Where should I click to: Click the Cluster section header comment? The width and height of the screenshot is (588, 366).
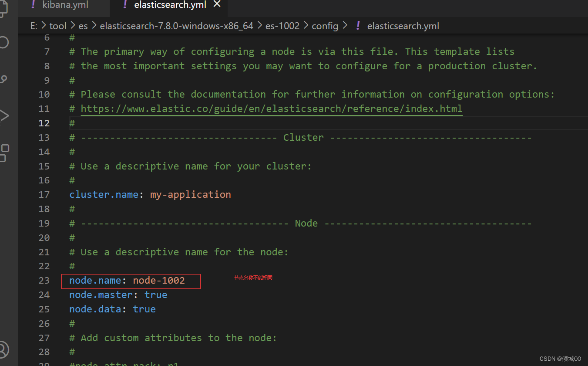point(300,137)
